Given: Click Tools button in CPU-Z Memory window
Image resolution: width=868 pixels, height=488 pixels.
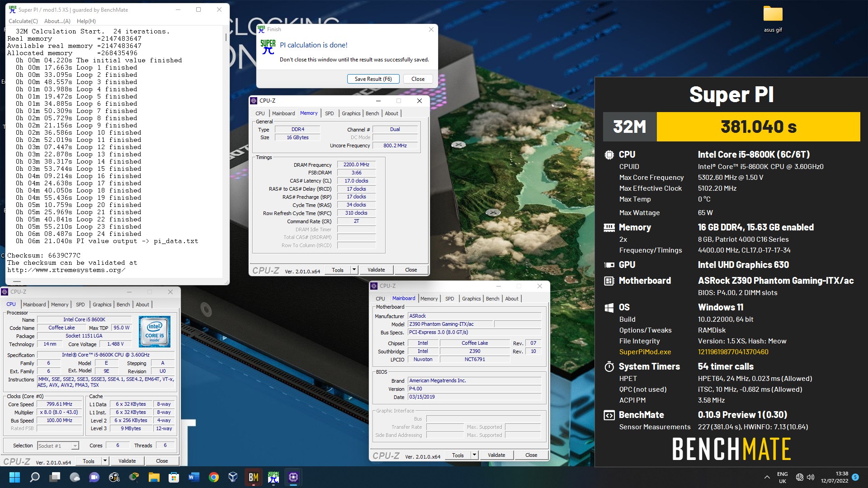Looking at the screenshot, I should [338, 270].
